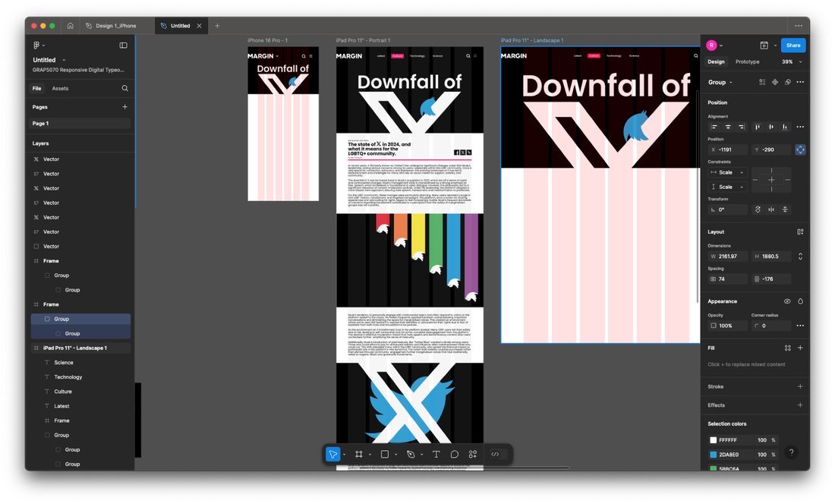
Task: Select the Rectangle shape tool
Action: click(385, 454)
